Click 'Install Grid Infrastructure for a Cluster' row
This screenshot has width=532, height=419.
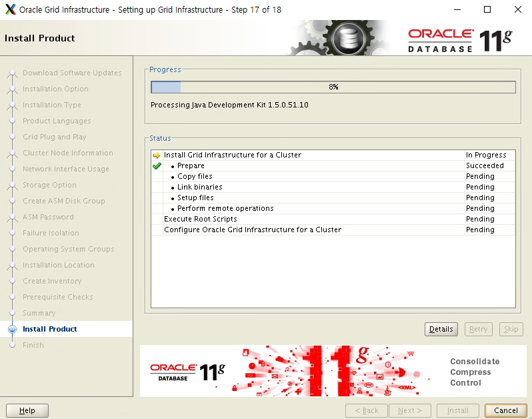coord(333,155)
